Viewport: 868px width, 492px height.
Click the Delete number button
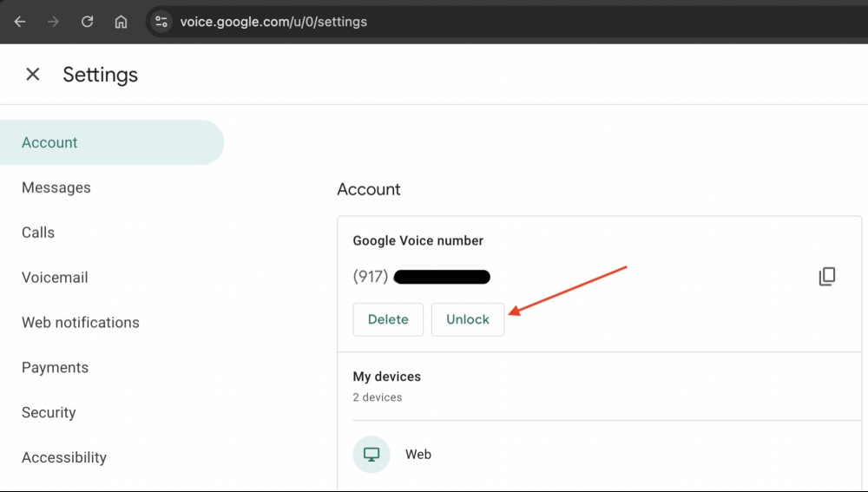[x=388, y=319]
